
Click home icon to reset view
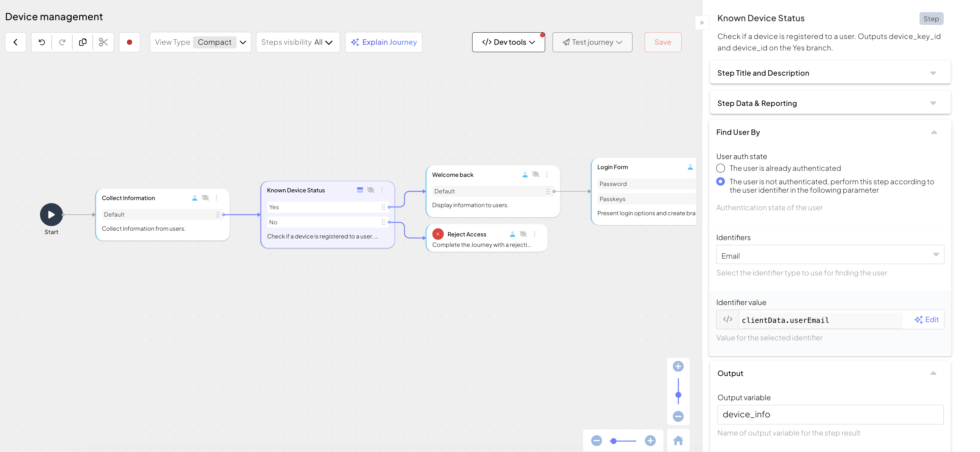click(678, 441)
